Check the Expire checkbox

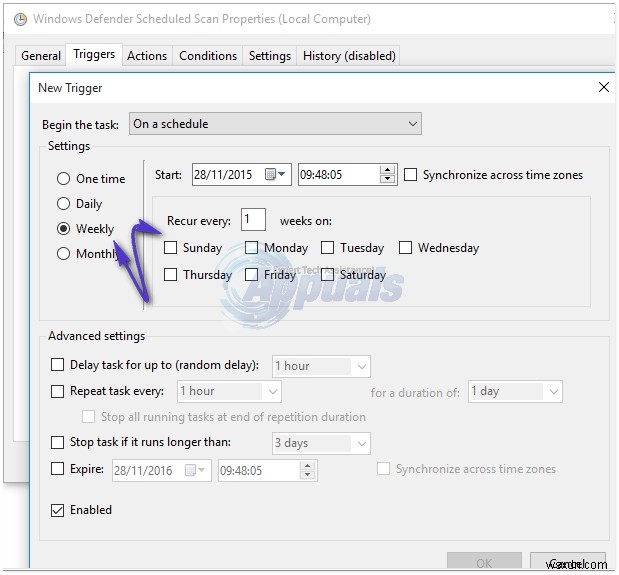click(x=57, y=469)
